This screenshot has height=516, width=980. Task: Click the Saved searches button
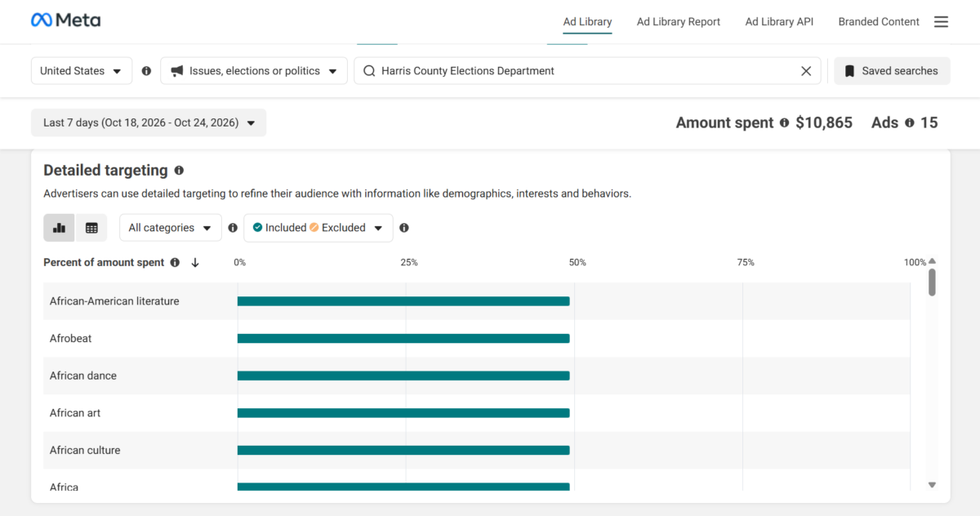(x=892, y=71)
